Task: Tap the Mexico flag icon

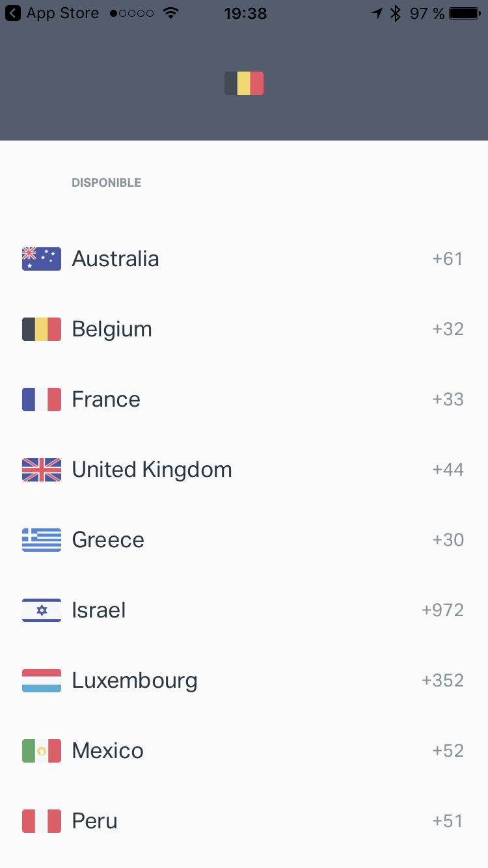Action: tap(42, 751)
